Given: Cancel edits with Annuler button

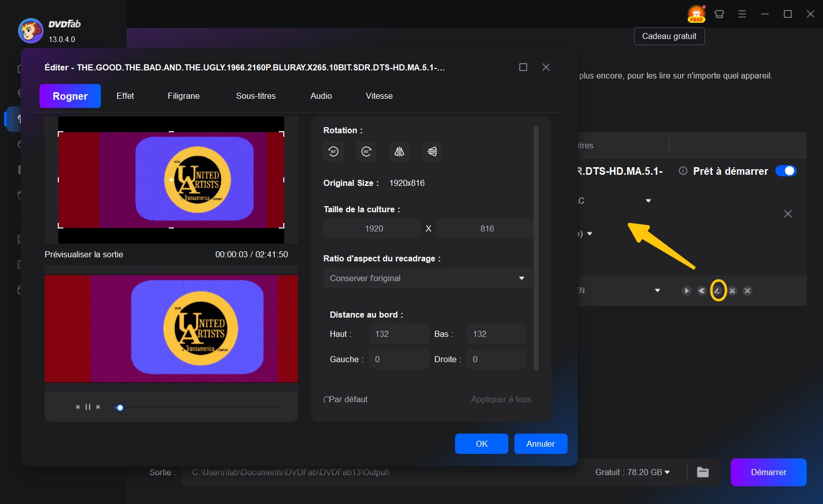Looking at the screenshot, I should [x=541, y=444].
